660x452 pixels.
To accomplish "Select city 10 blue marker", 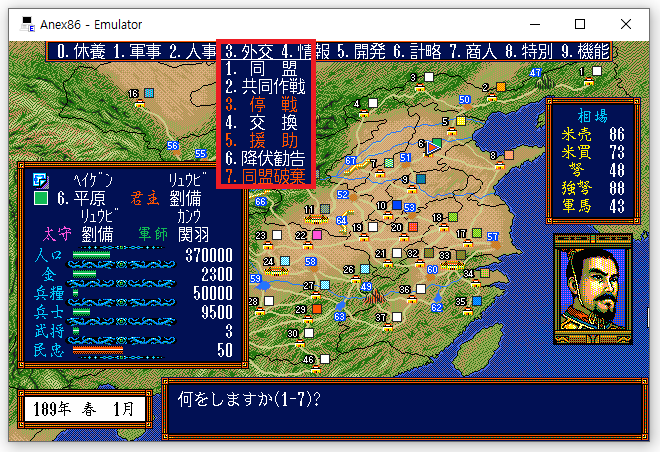I will (x=397, y=205).
